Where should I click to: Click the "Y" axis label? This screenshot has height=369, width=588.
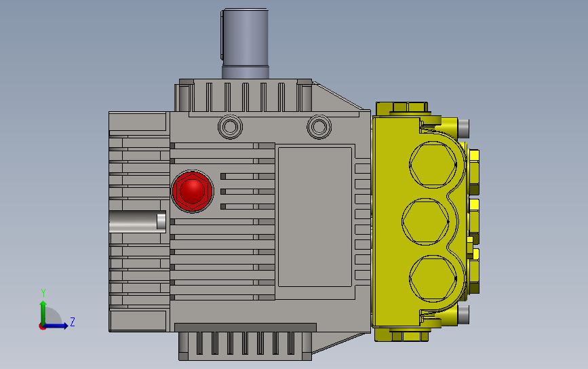[43, 292]
